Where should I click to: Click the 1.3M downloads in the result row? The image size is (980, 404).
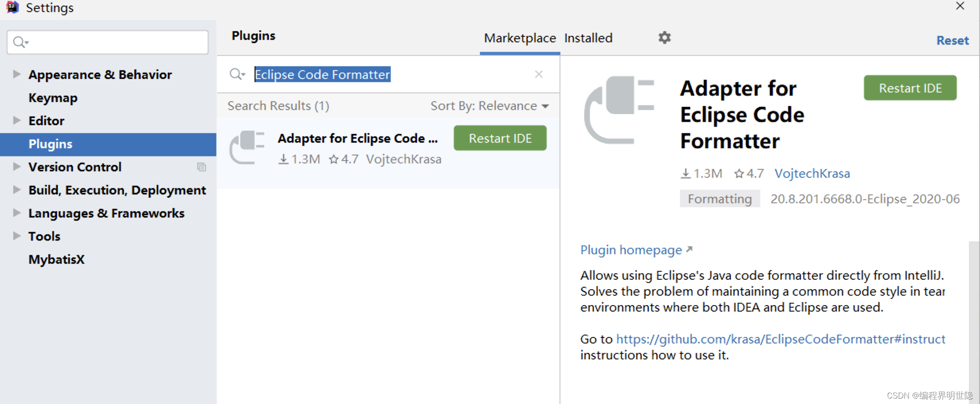[299, 159]
